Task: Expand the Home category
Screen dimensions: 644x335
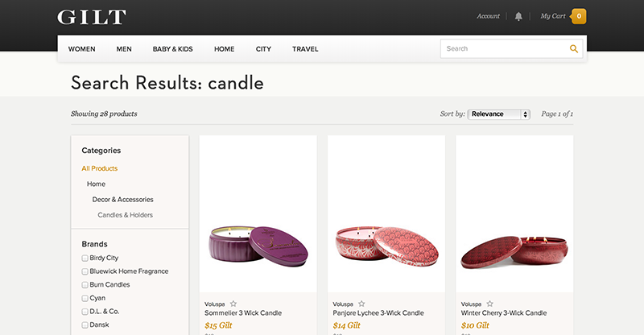Action: 96,184
